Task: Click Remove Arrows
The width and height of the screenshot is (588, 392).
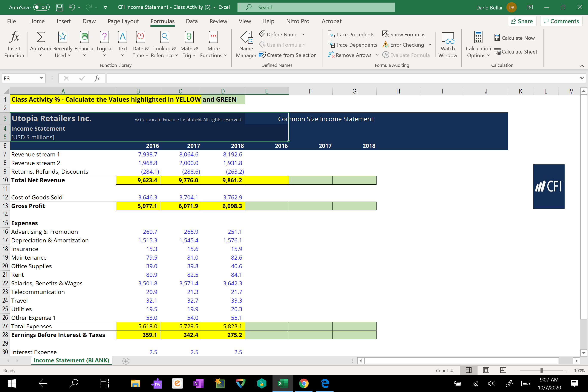Action: point(349,55)
